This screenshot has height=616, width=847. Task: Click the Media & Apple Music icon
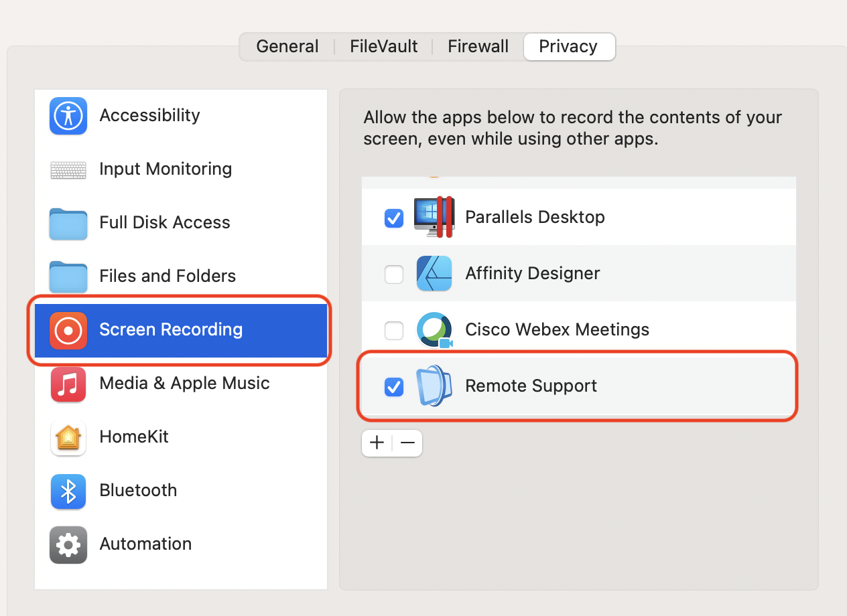[x=68, y=384]
